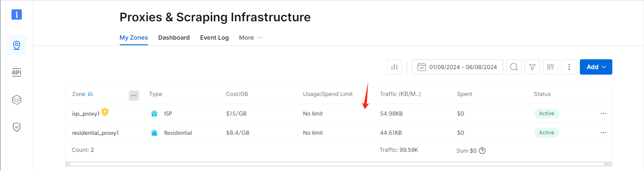Open the API sidebar icon
The image size is (644, 171).
coord(17,72)
